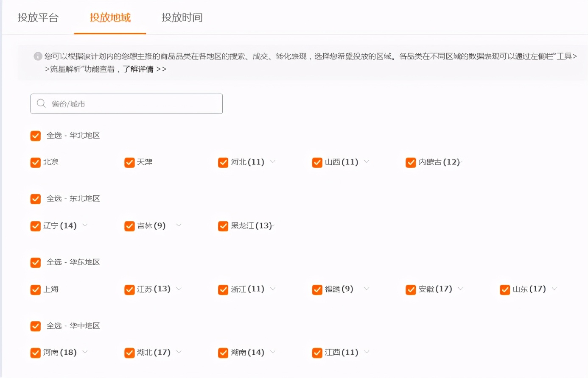Toggle the 山东 (17) checkbox

tap(504, 289)
